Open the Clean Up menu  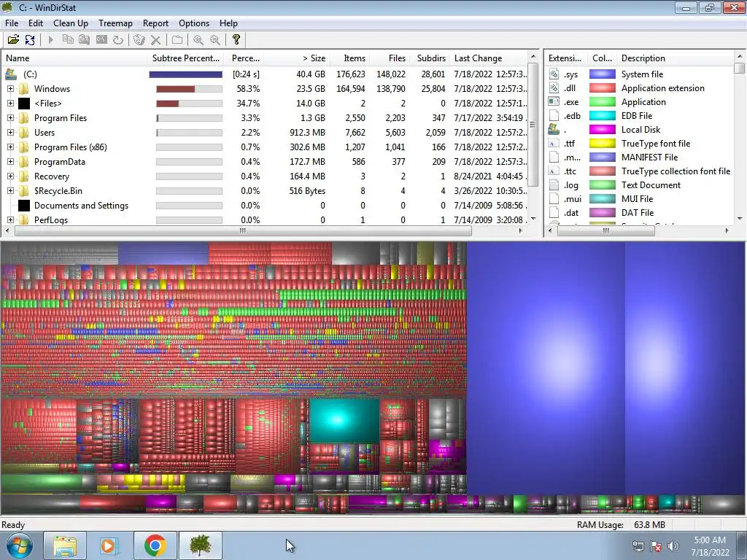pos(71,23)
